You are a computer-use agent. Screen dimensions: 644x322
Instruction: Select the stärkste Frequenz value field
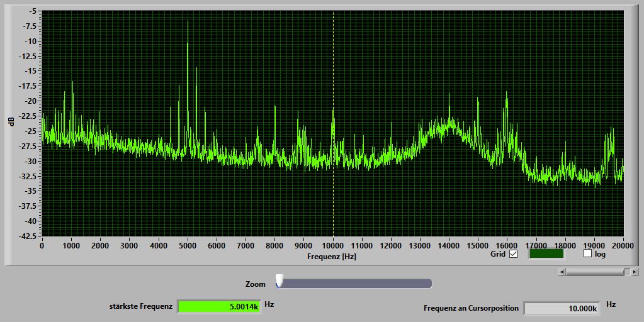(x=218, y=307)
